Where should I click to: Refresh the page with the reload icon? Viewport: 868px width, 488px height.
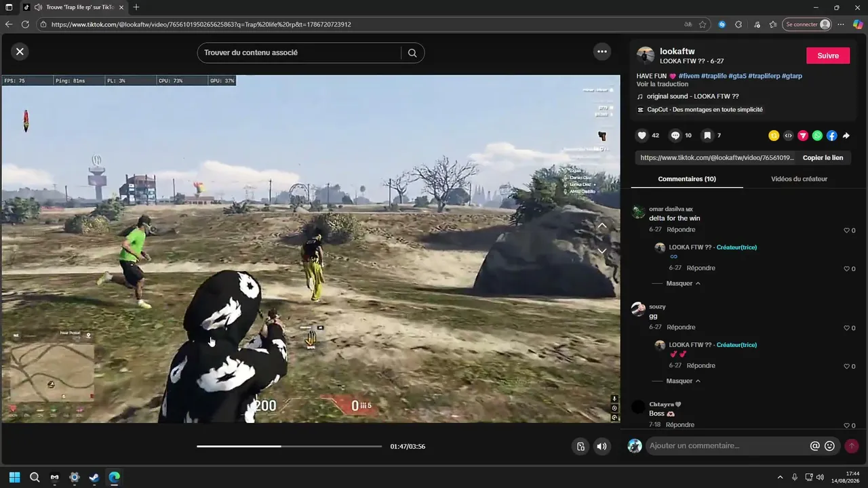point(25,24)
